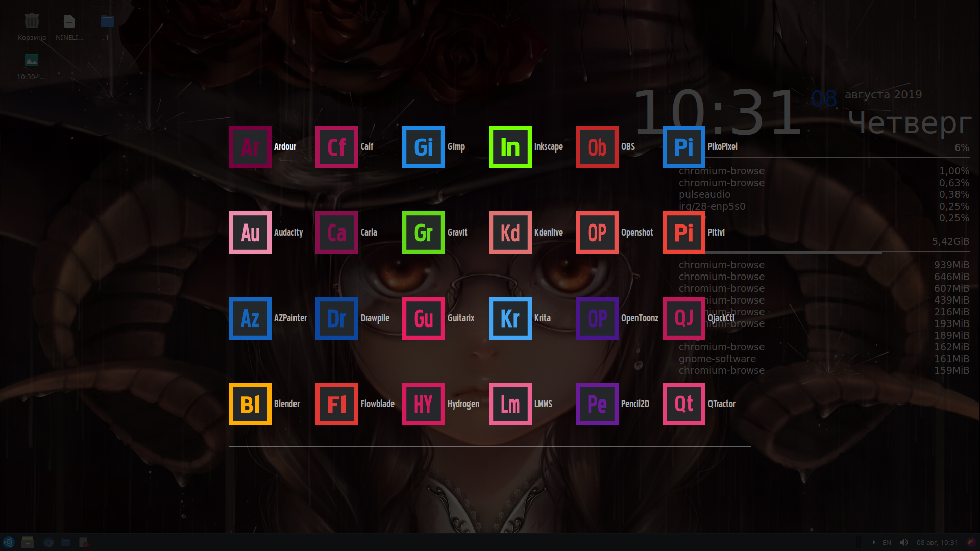Click the pulseaudio process entry
The width and height of the screenshot is (980, 551).
click(704, 194)
